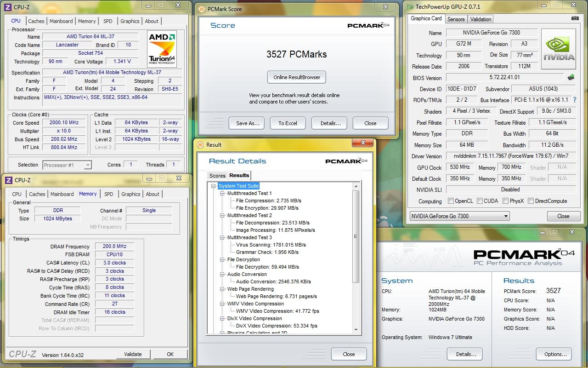The width and height of the screenshot is (588, 368).
Task: Click the Code Name Lancaster field
Action: pos(67,45)
